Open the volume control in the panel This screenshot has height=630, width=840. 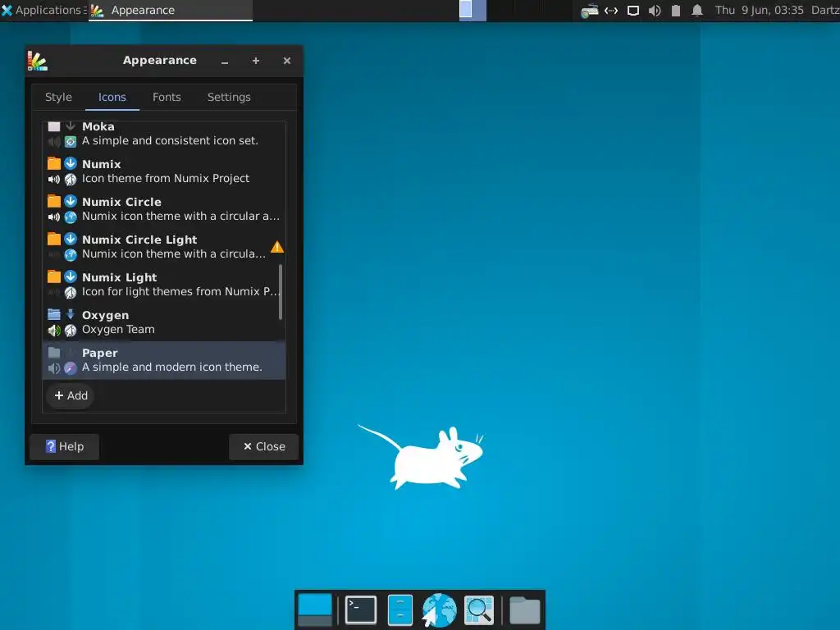655,10
